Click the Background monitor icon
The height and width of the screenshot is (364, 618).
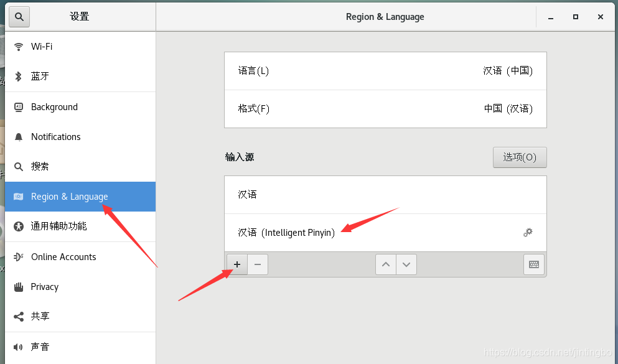19,107
